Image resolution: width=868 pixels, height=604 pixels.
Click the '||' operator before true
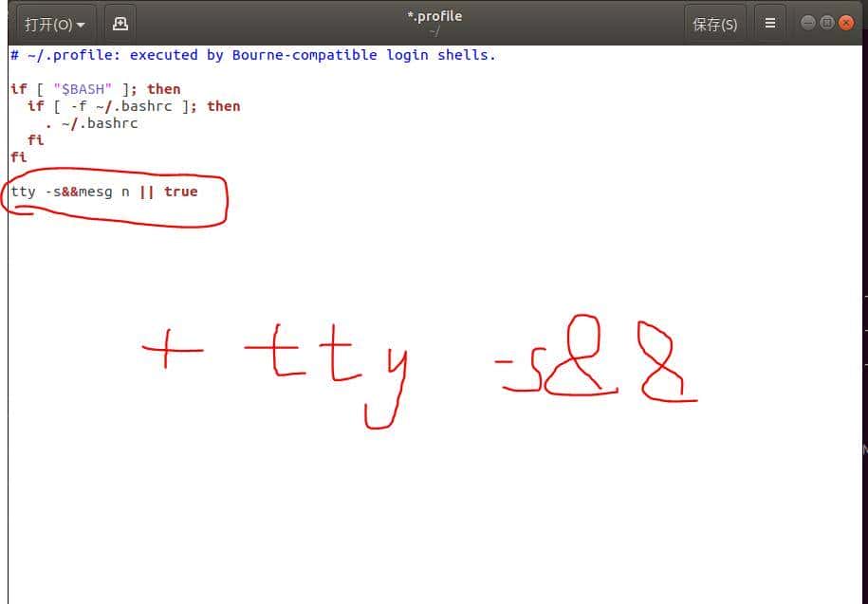146,192
